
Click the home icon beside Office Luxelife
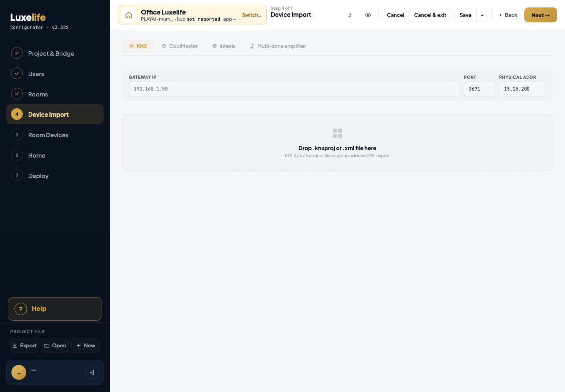click(x=129, y=15)
